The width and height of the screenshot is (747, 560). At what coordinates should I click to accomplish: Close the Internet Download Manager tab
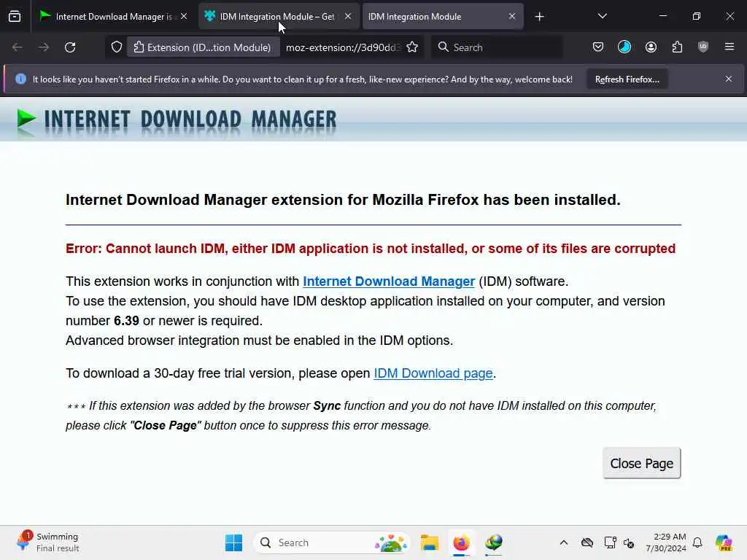tap(184, 17)
